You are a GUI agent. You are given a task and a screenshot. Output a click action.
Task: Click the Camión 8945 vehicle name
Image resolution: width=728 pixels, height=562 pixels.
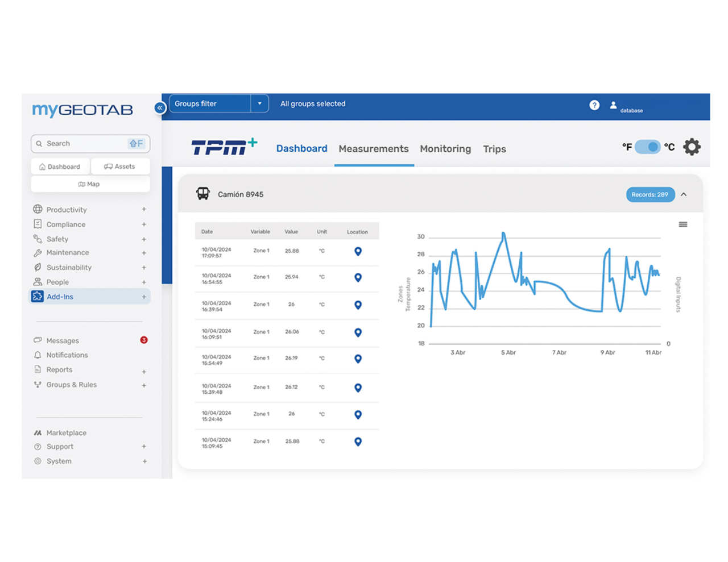click(x=241, y=194)
